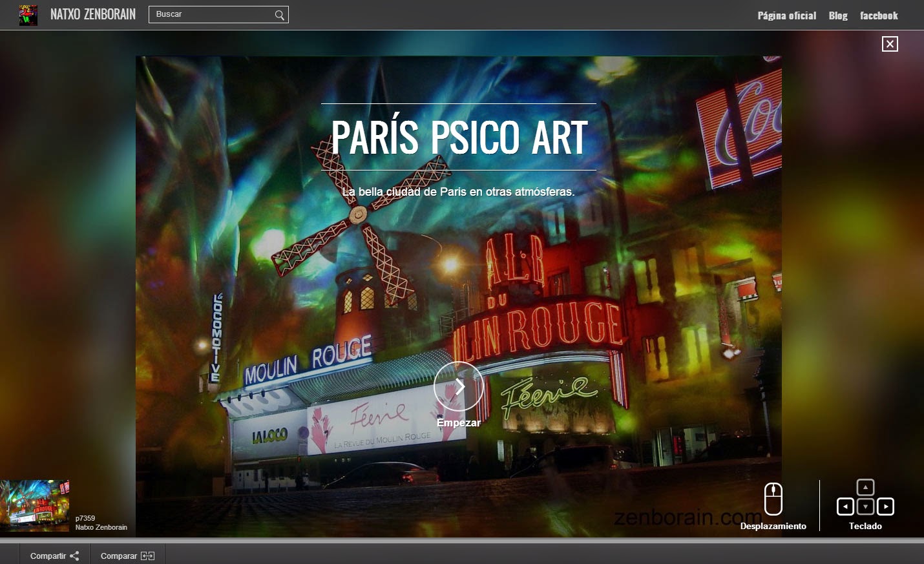This screenshot has height=564, width=924.
Task: Click the Natxo Zenborain profile avatar icon
Action: [28, 15]
